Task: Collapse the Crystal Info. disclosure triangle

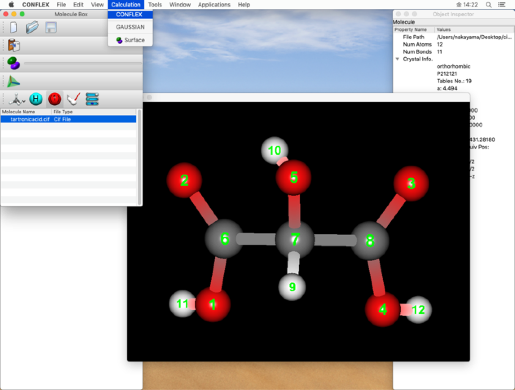Action: point(397,59)
